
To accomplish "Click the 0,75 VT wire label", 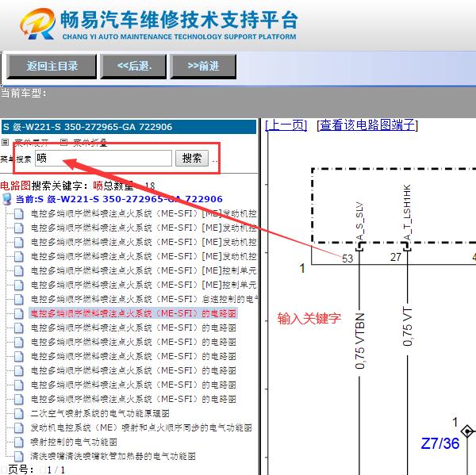I will coord(408,326).
